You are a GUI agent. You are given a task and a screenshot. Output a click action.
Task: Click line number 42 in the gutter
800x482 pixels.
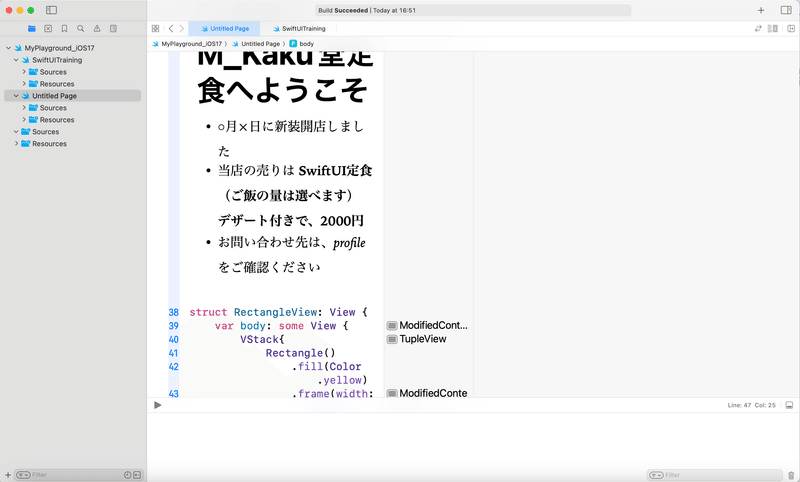point(173,367)
